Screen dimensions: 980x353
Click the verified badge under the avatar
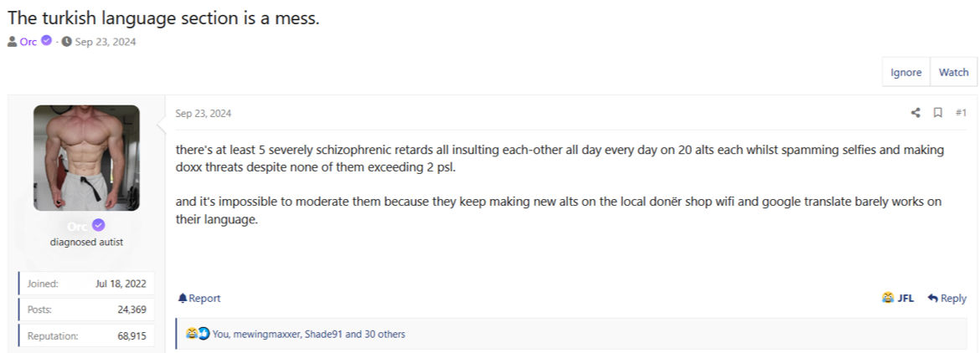click(99, 225)
